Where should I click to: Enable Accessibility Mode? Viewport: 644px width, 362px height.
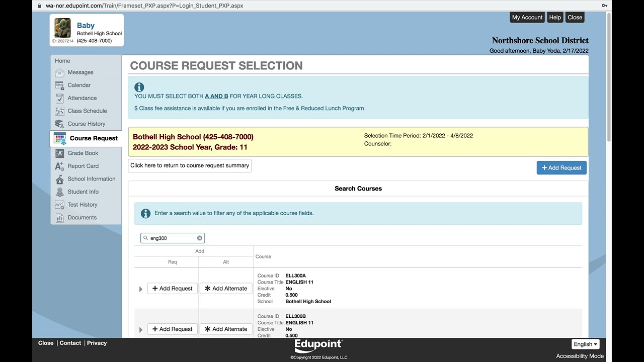580,356
